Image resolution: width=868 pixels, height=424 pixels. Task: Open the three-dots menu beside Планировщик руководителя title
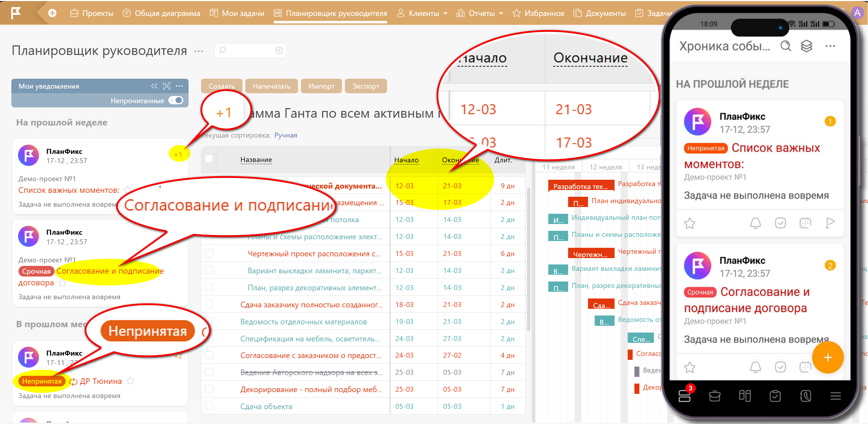point(198,51)
